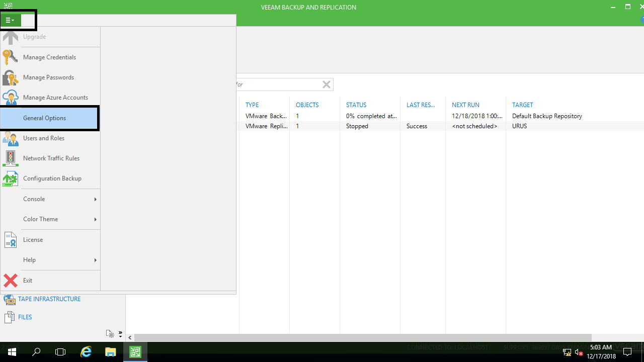Click the Manage Azure Accounts cloud icon
This screenshot has height=362, width=644.
click(x=10, y=98)
